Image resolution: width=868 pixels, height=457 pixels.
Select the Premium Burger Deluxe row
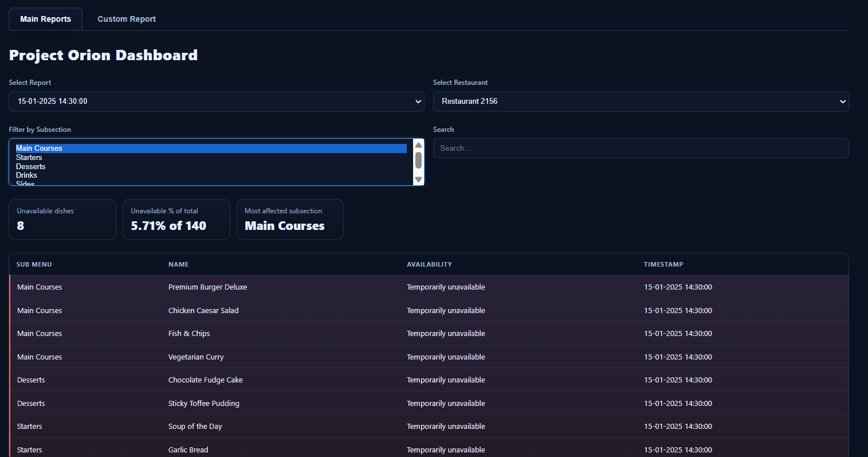pos(207,287)
